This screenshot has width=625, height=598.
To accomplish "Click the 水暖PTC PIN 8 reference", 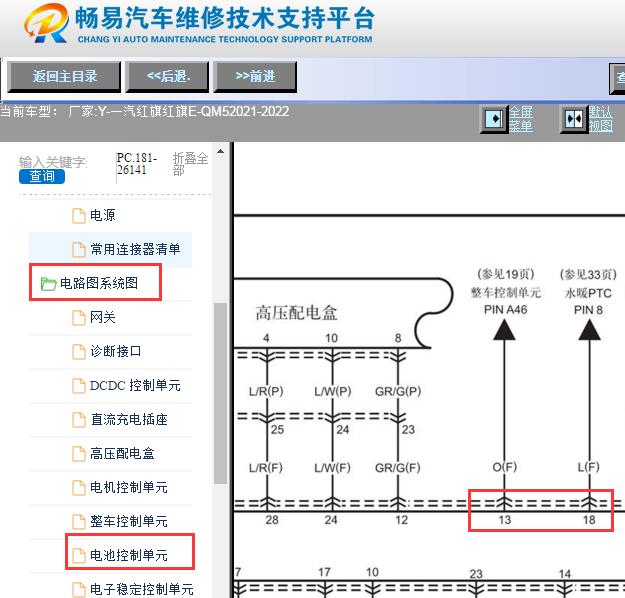I will coord(588,292).
